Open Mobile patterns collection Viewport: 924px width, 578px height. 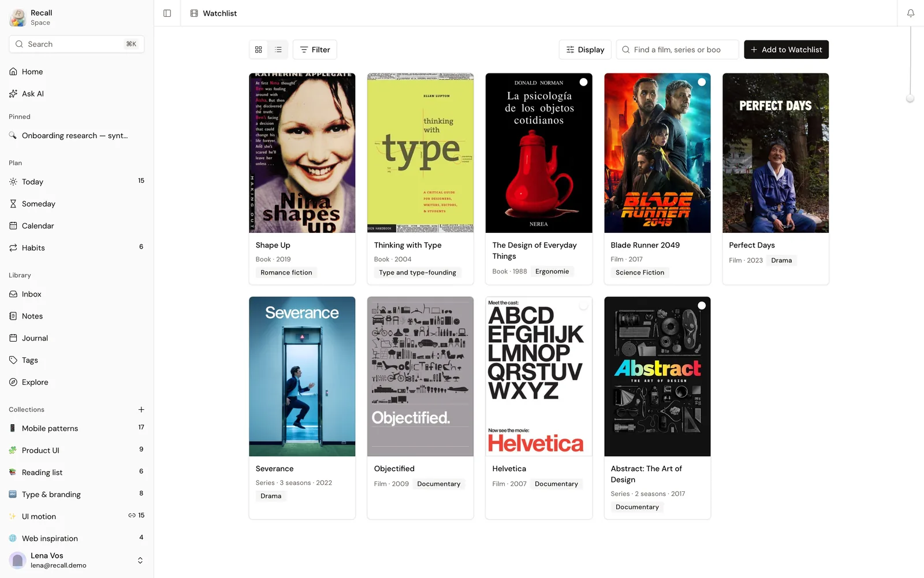77,428
